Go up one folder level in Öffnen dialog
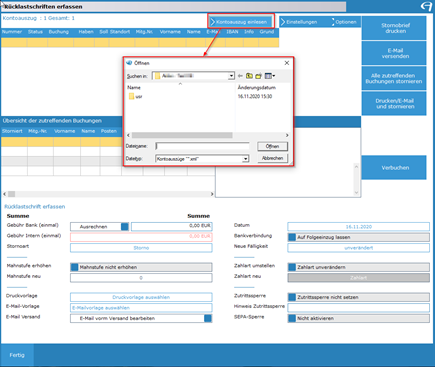This screenshot has height=367, width=435. click(x=249, y=76)
